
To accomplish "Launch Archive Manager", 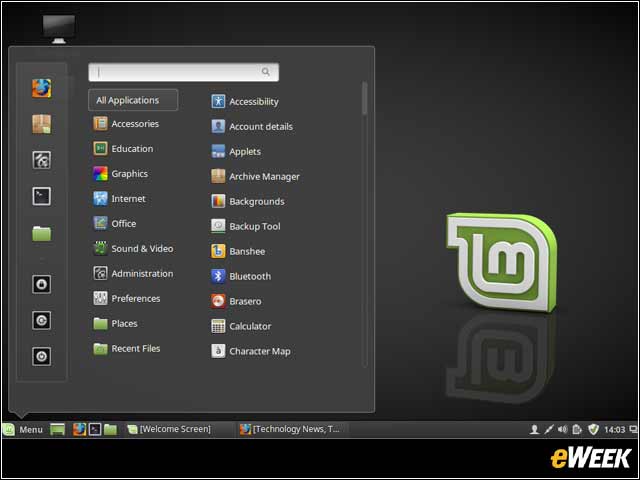I will pyautogui.click(x=256, y=176).
